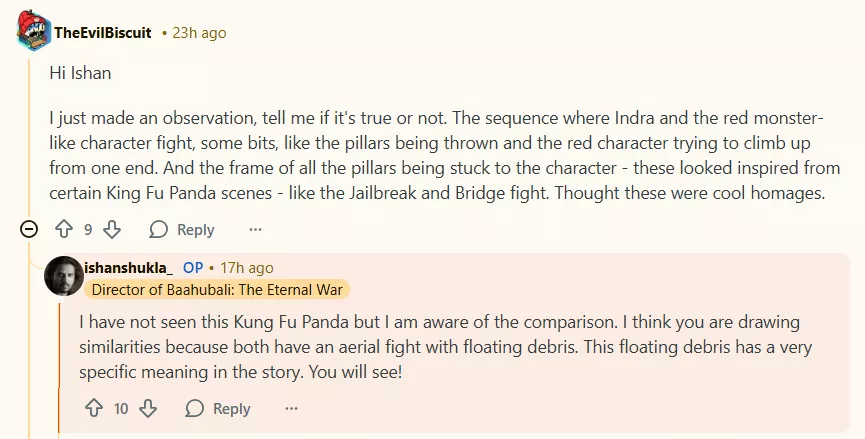Reply to TheEvilBiscuit's comment
The width and height of the screenshot is (865, 439).
coord(182,230)
